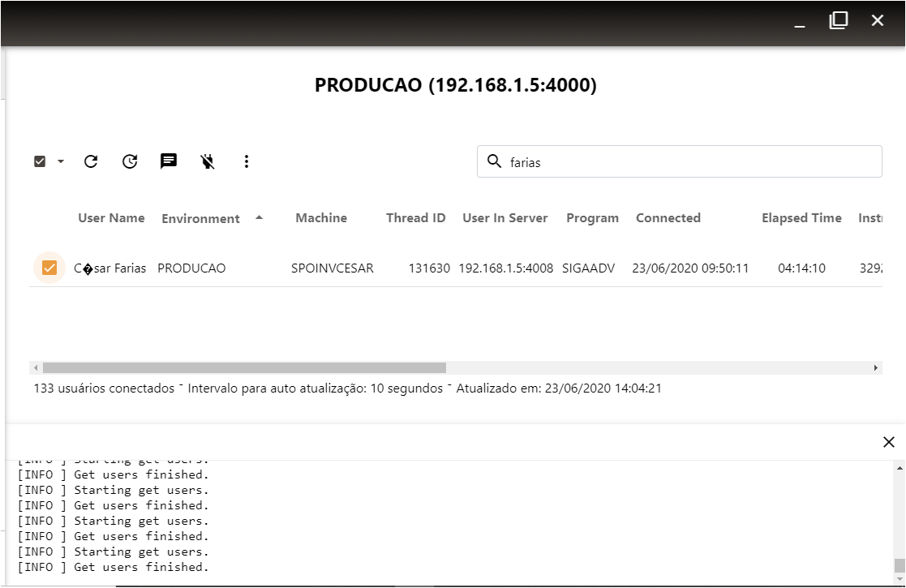This screenshot has height=588, width=906.
Task: Disconnect the selected user connection
Action: [207, 161]
